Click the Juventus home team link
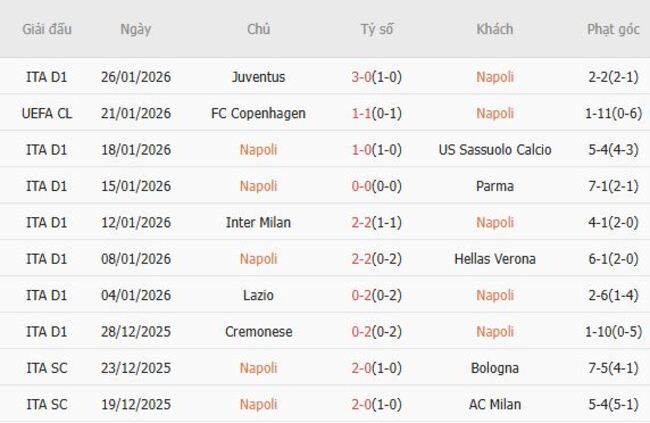Screen dimensions: 650x423 pyautogui.click(x=258, y=77)
